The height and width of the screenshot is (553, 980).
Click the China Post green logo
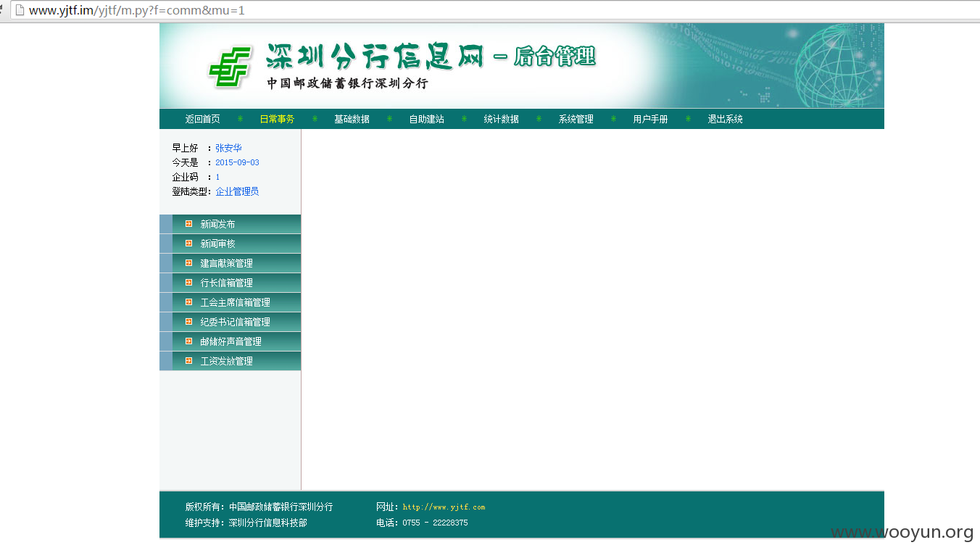pyautogui.click(x=230, y=67)
